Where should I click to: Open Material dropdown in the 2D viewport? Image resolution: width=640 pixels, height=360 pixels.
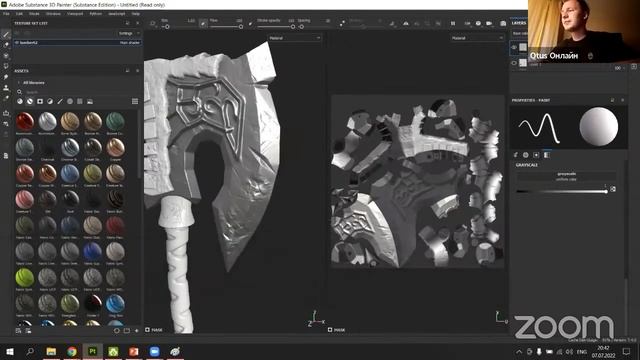tap(477, 38)
